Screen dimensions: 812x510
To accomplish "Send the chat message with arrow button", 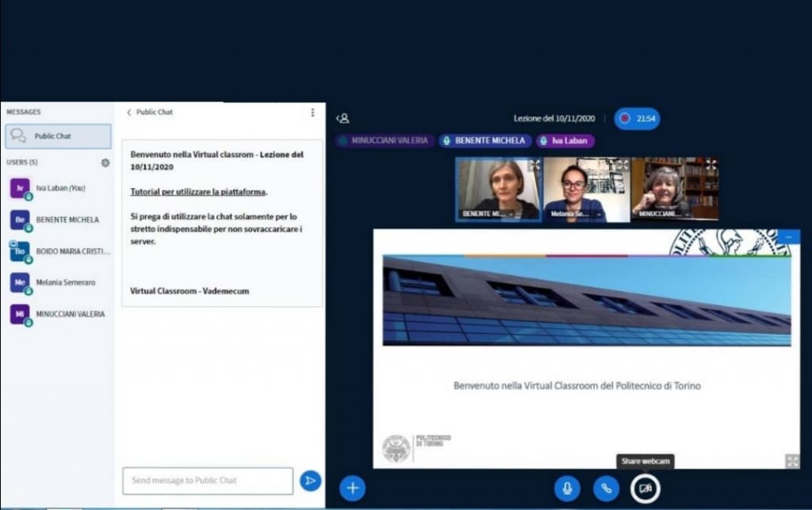I will tap(310, 480).
